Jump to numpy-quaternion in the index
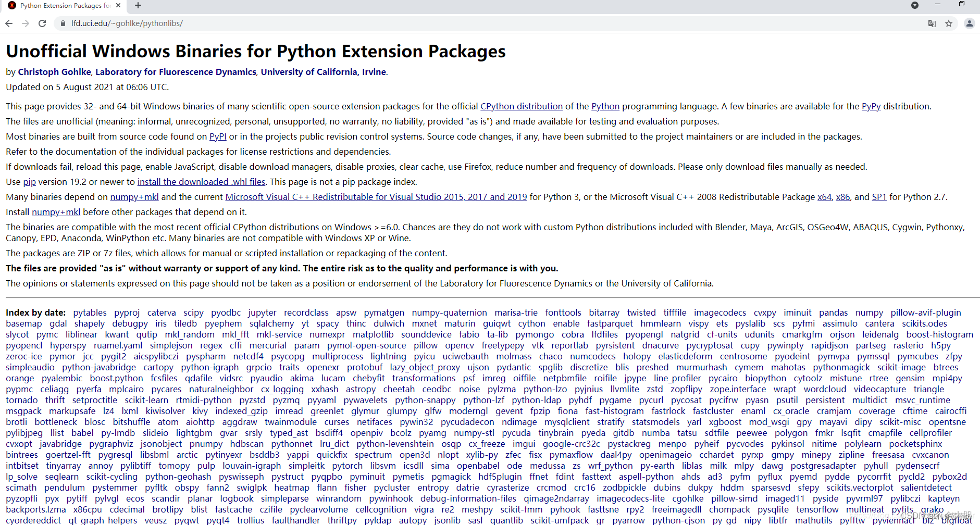Screen dimensions: 980x525 point(449,312)
